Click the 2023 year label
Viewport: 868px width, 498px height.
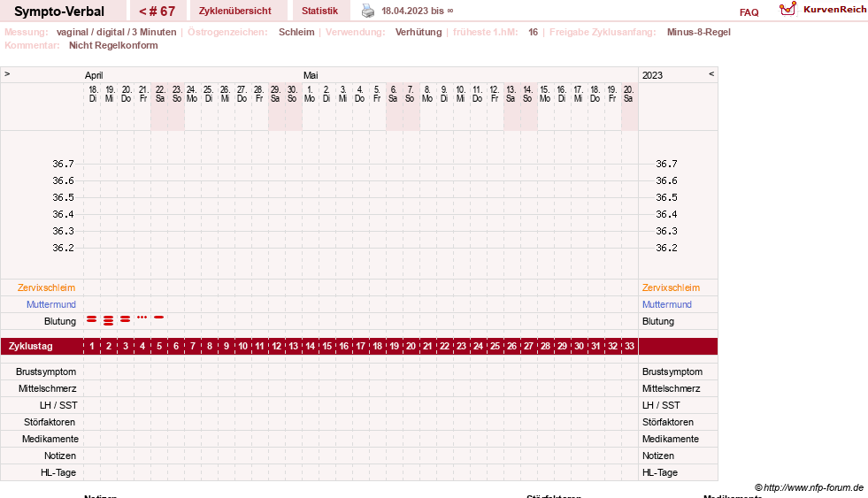pyautogui.click(x=652, y=75)
